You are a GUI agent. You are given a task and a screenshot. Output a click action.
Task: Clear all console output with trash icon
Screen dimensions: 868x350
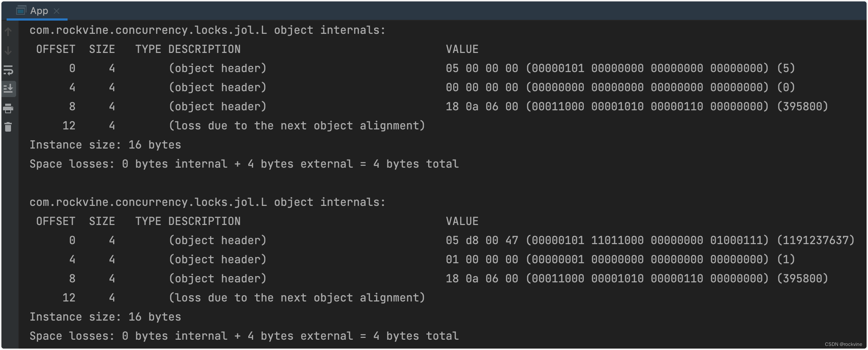point(8,127)
